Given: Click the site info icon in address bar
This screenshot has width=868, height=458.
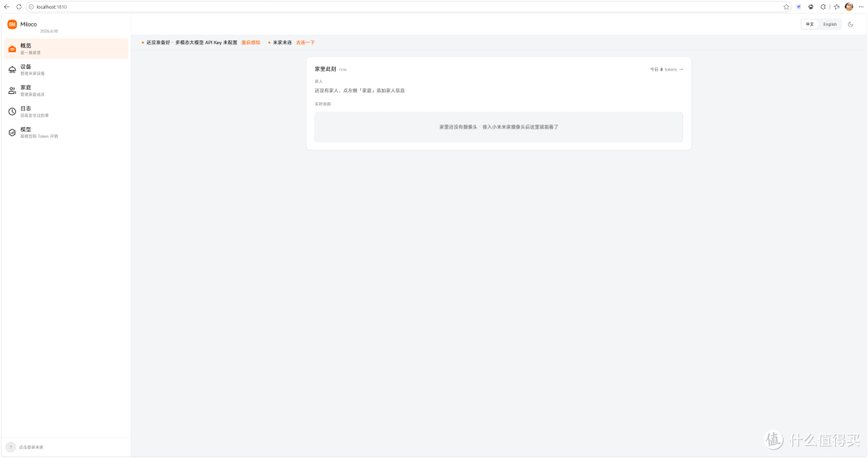Looking at the screenshot, I should (x=31, y=6).
